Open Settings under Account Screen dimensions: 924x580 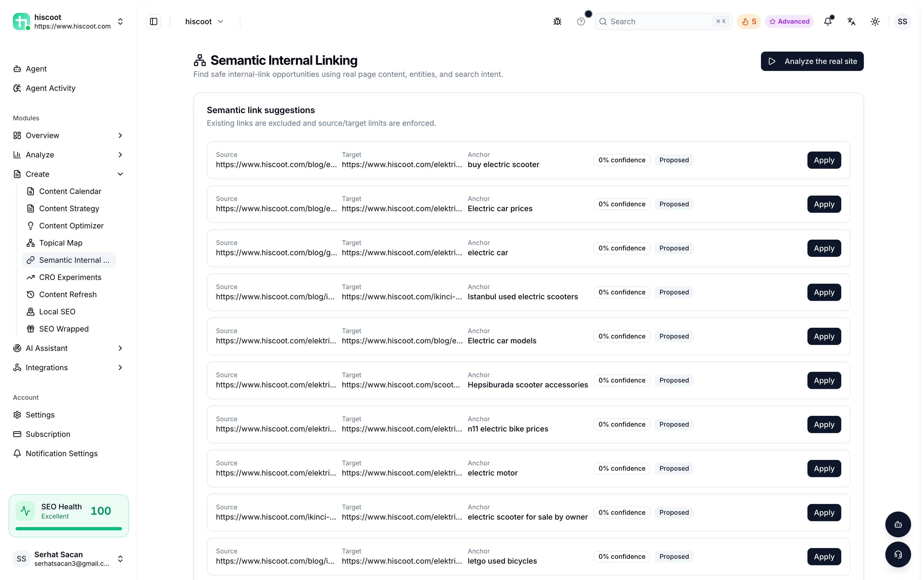[69, 415]
